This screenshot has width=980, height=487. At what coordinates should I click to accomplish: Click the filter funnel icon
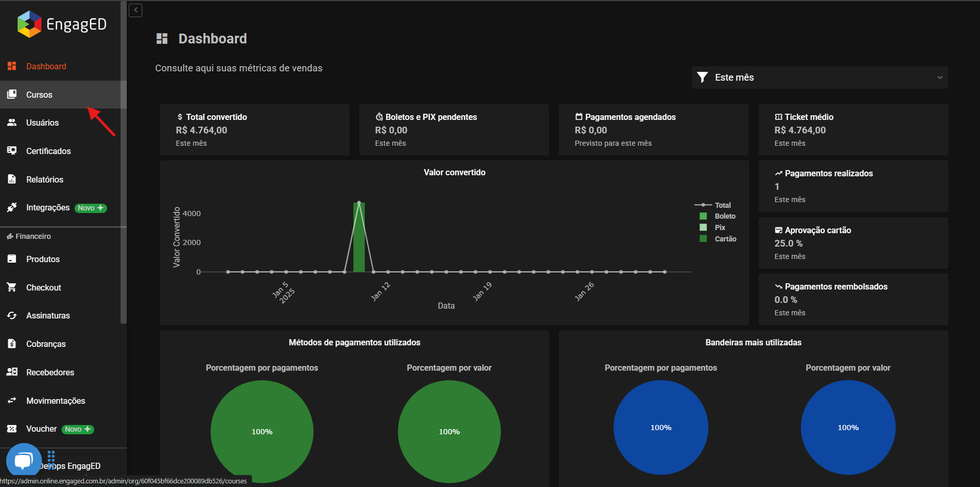(x=702, y=78)
